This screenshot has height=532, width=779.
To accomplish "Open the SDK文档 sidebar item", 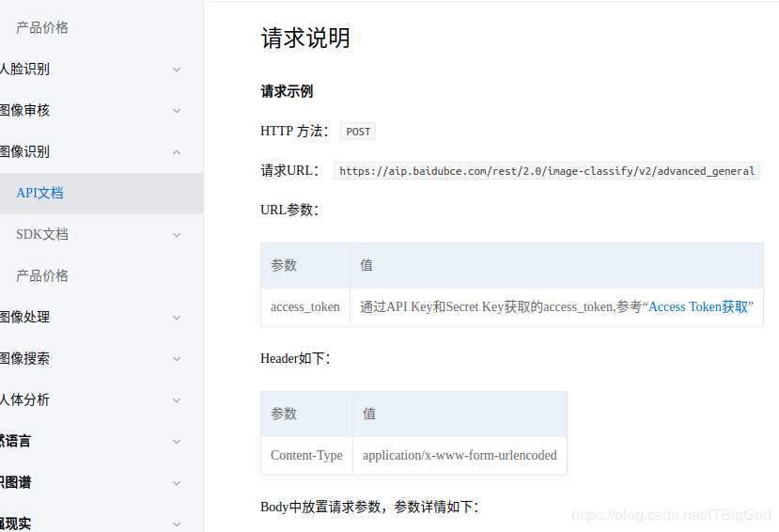I will tap(42, 234).
